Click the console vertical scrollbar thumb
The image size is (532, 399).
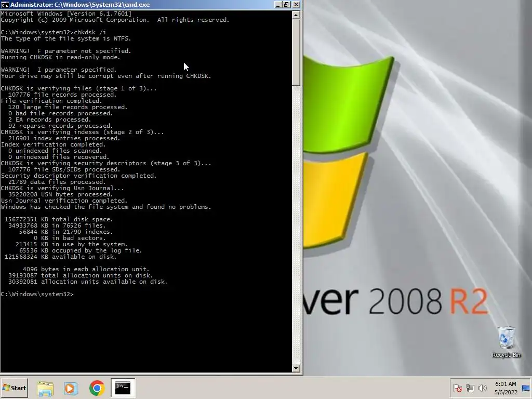point(296,52)
